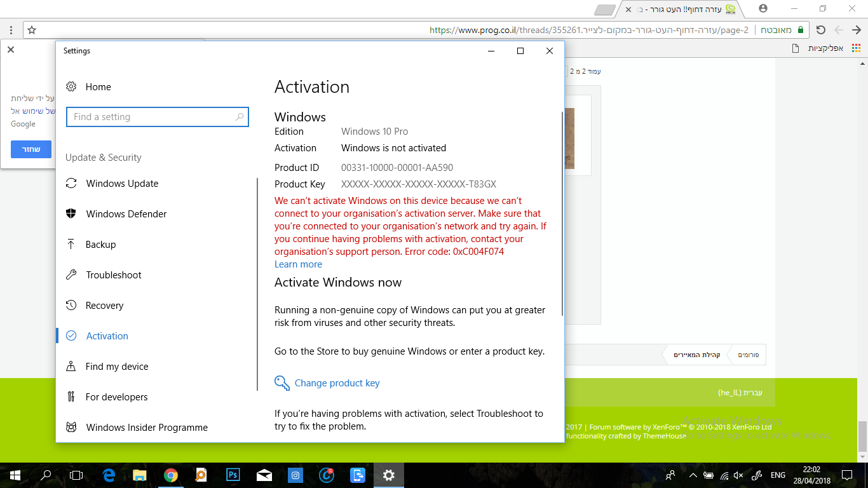Open the People icon in the system tray
This screenshot has width=868, height=488.
[670, 475]
